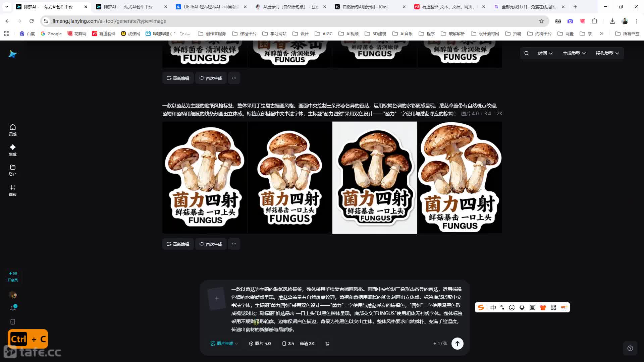Click the microphone icon in input method bar

click(x=522, y=307)
